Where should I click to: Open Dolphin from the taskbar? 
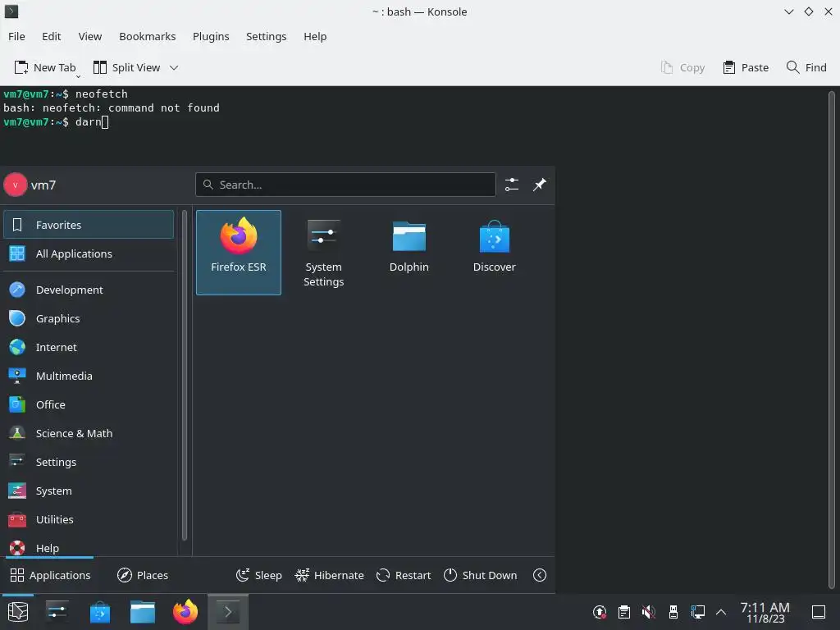(143, 612)
